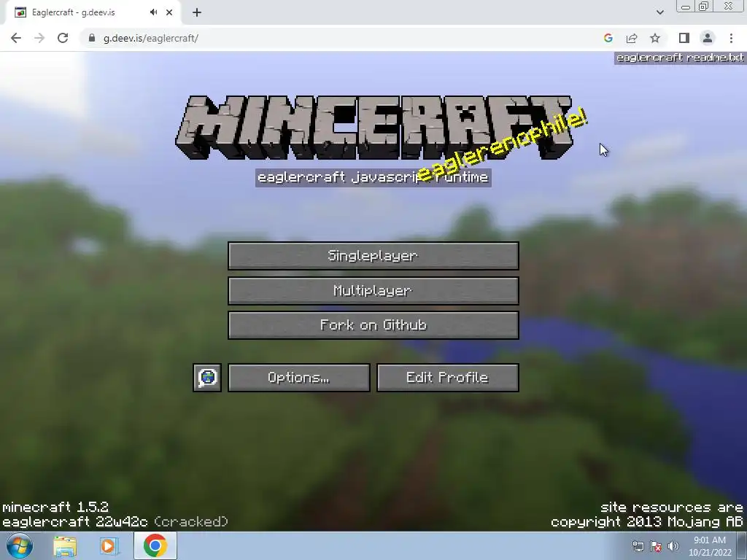Click the yellow eaglerenophile! splash text
Viewport: 747px width, 560px height.
tap(502, 145)
